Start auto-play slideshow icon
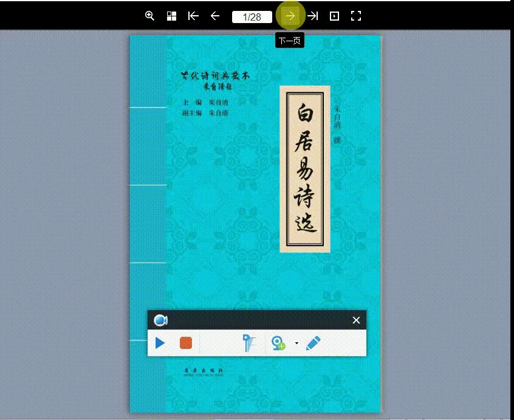 tap(334, 16)
